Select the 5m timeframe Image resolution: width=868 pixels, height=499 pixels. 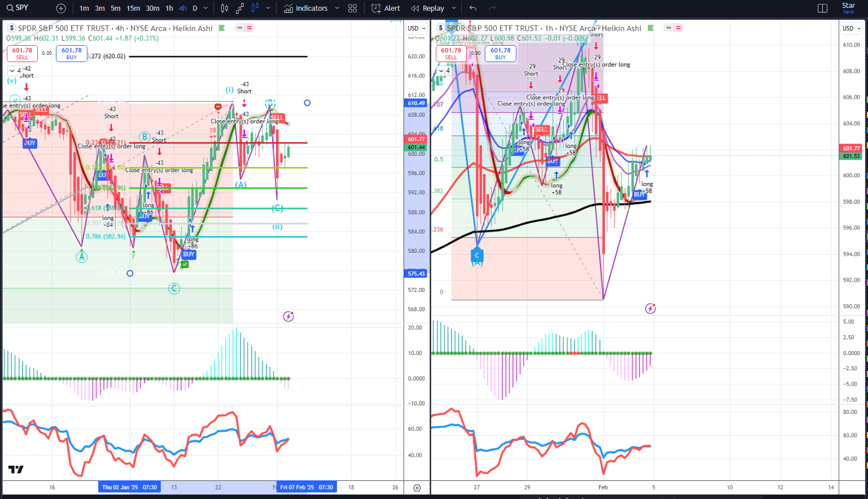tap(116, 8)
